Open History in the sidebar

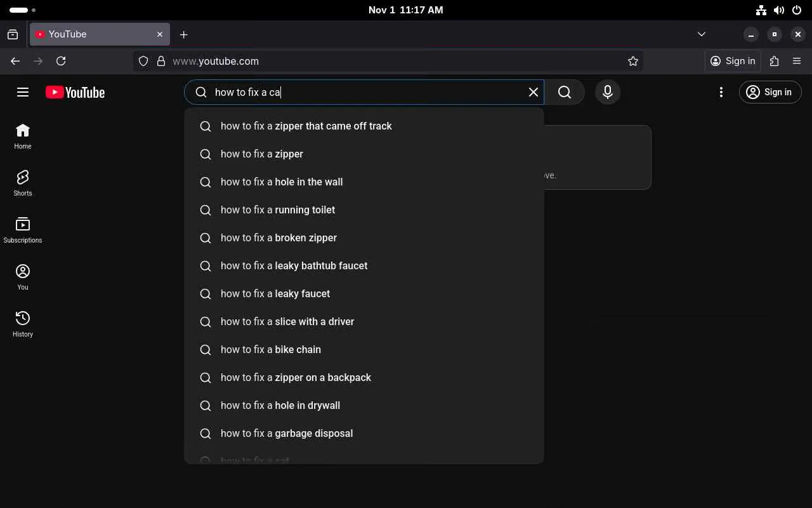pos(23,324)
